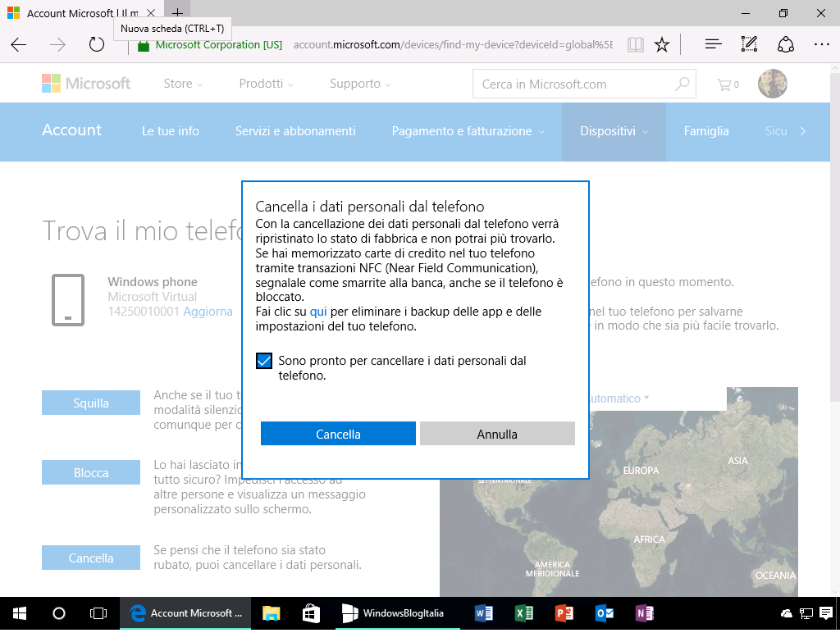840x642 pixels.
Task: Open the account profile picture
Action: coord(773,84)
